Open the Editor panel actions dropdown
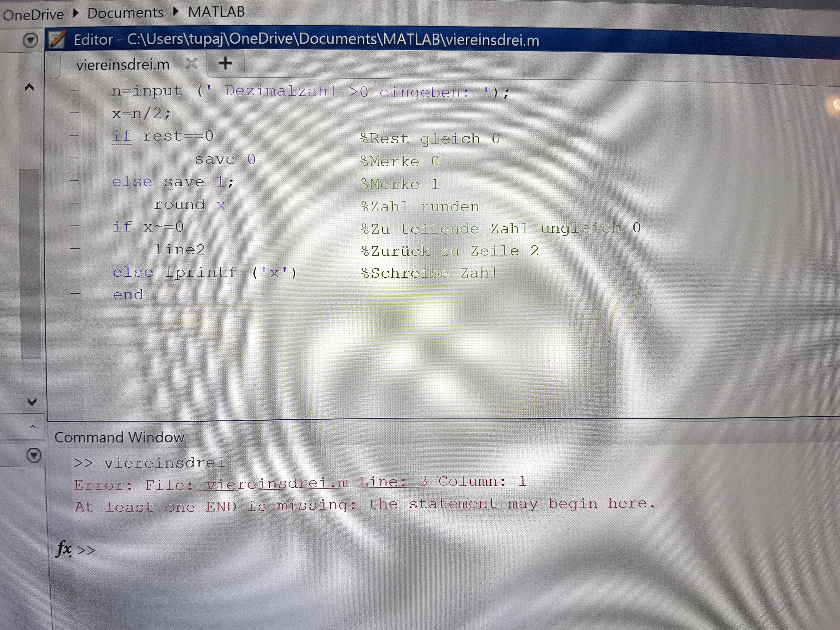This screenshot has width=840, height=630. click(x=31, y=40)
